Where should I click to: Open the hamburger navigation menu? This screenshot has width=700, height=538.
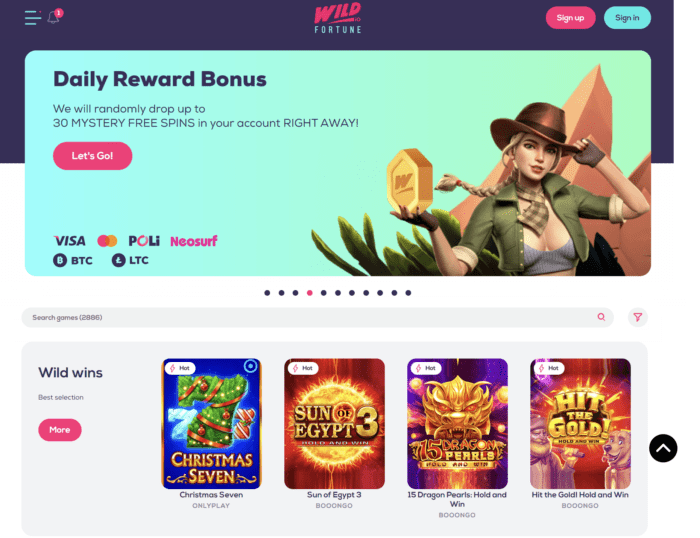(x=33, y=18)
